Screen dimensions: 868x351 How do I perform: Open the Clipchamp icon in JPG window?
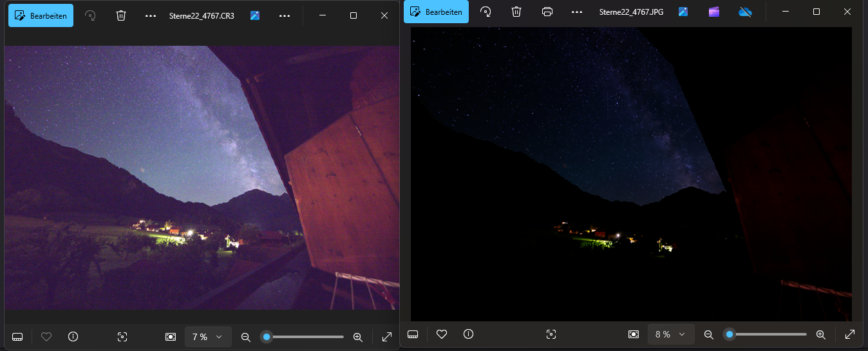[x=713, y=12]
